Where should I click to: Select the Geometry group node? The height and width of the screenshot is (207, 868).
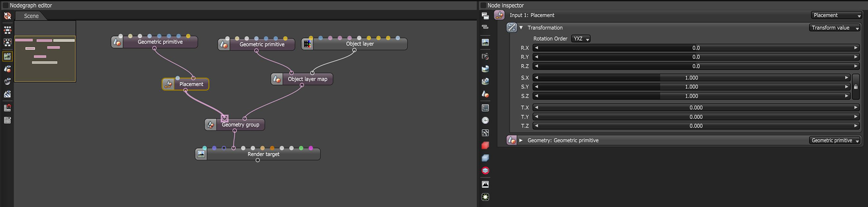point(235,125)
